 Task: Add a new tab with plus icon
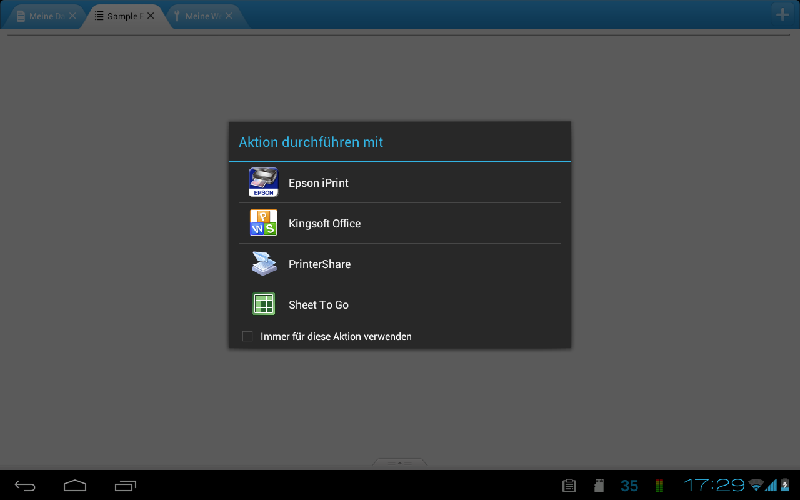[783, 14]
